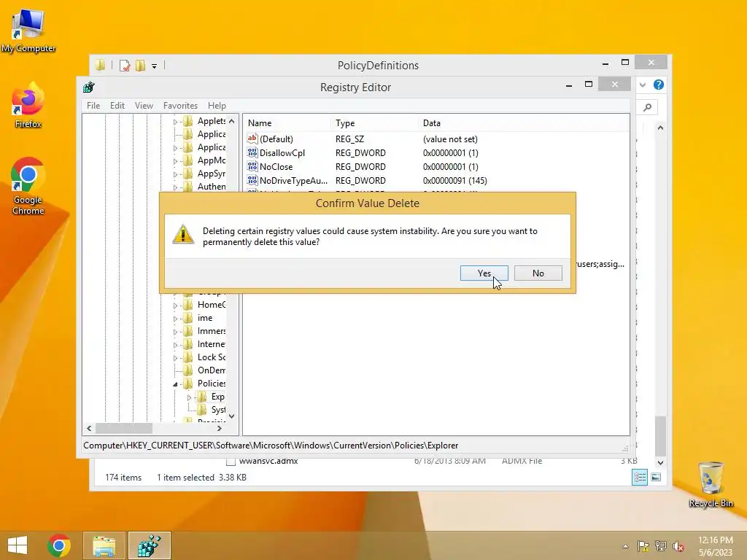Expand the ime tree node
Viewport: 747px width, 560px height.
[175, 319]
